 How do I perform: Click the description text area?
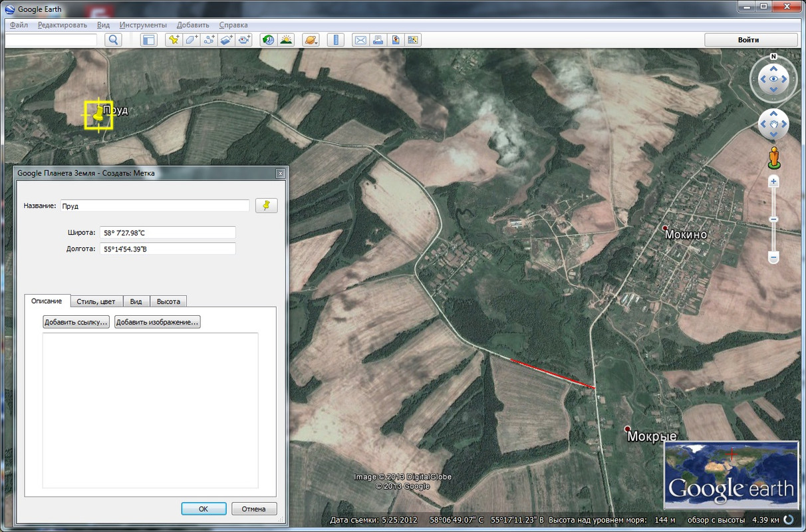coord(150,411)
